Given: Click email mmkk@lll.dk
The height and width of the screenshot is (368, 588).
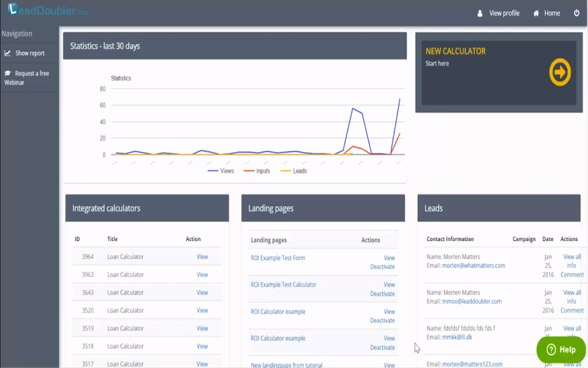Looking at the screenshot, I should 457,337.
